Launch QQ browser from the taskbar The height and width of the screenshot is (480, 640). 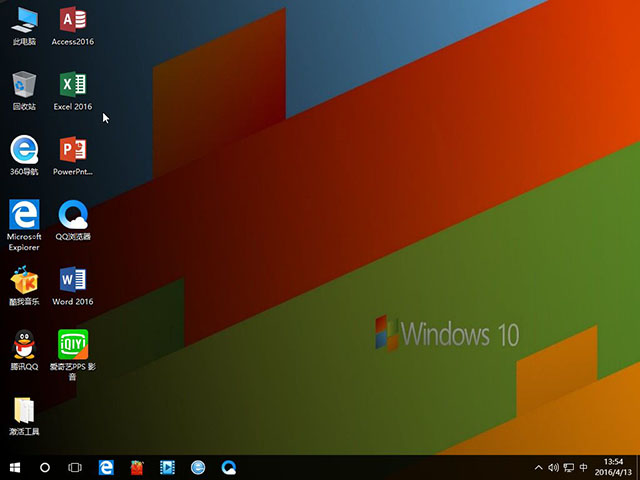[229, 467]
